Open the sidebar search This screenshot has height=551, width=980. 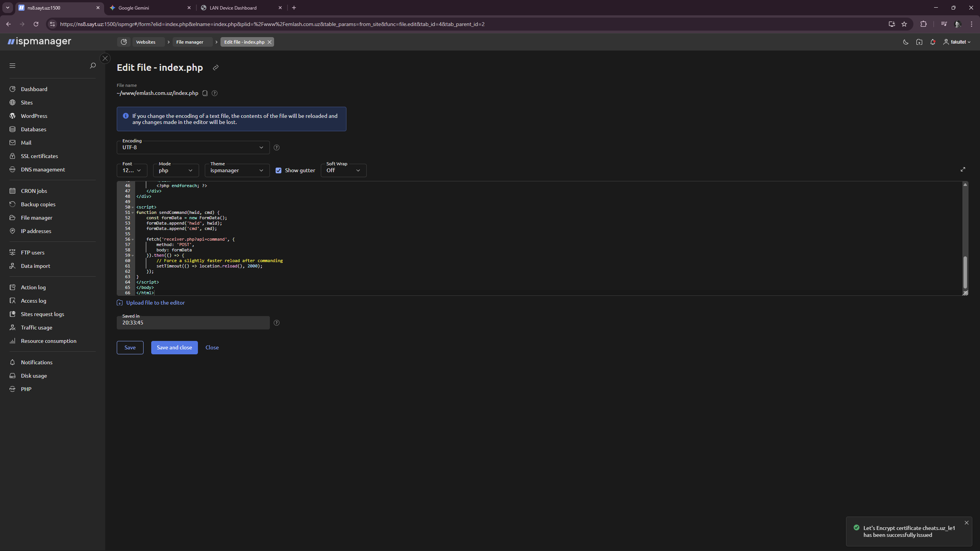pyautogui.click(x=93, y=65)
